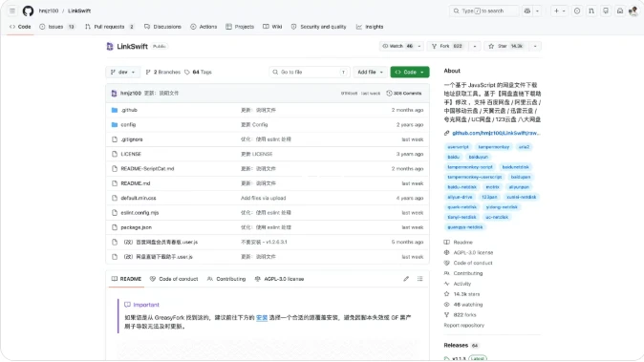Open the Releases section heading

pos(456,345)
